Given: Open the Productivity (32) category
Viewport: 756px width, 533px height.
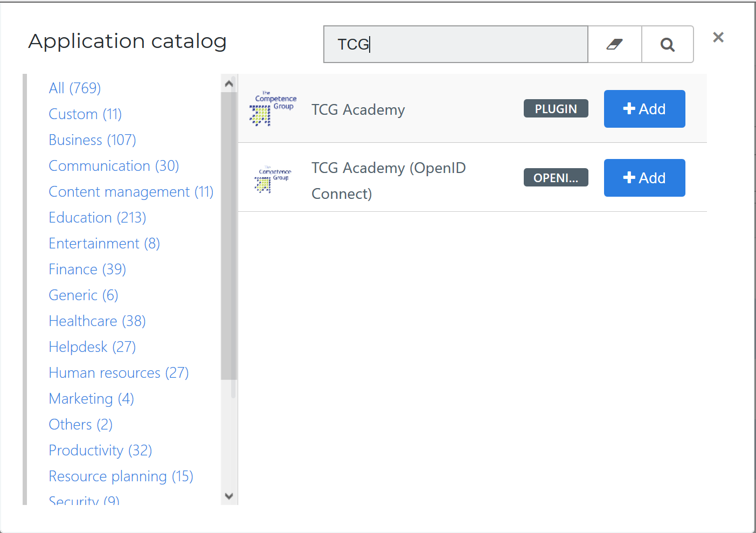Looking at the screenshot, I should (100, 450).
